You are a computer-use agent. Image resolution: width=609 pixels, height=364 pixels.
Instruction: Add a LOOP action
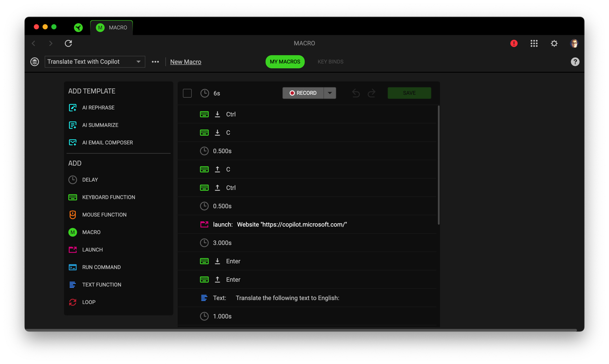[x=89, y=302]
